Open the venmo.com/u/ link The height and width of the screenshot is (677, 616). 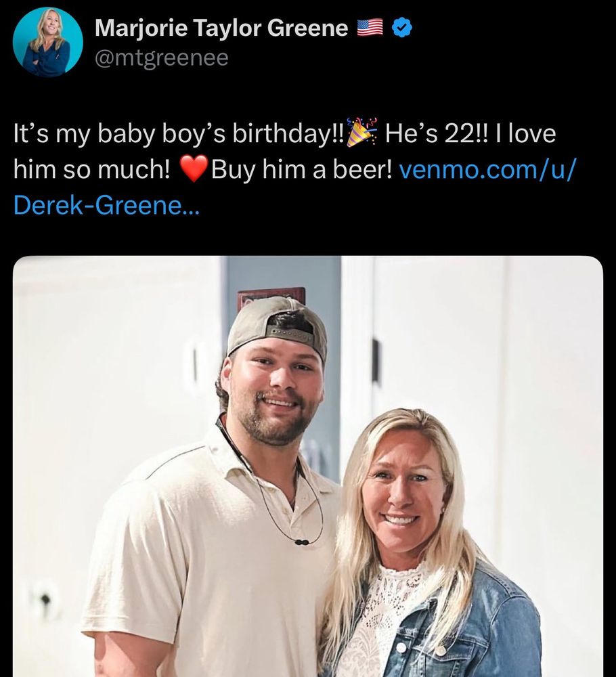coord(488,169)
